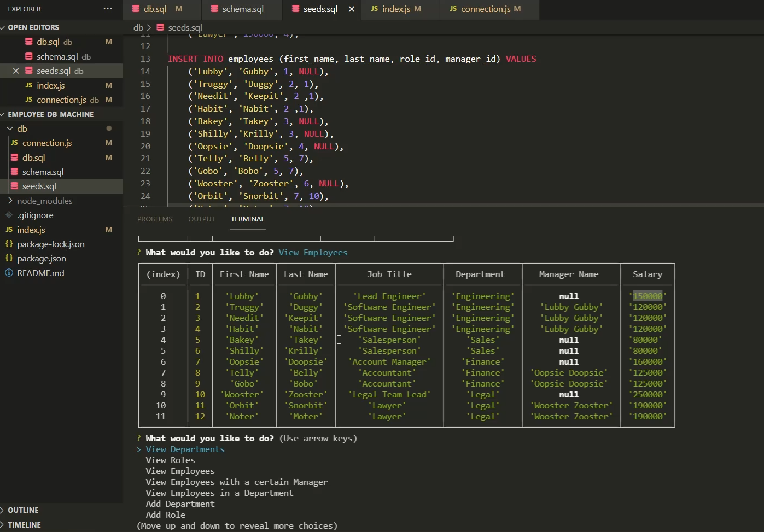Switch to the OUTPUT panel tab

click(201, 219)
